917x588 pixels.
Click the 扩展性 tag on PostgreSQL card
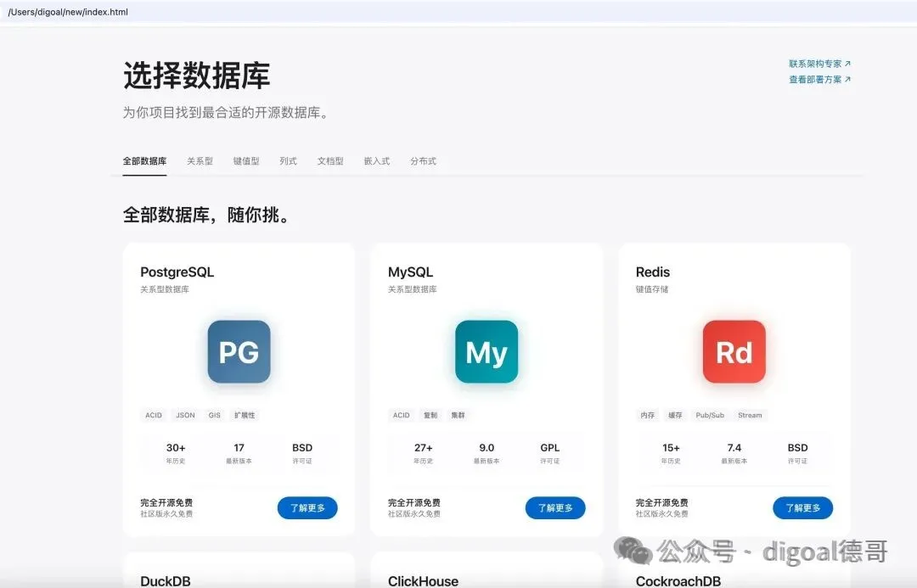tap(245, 415)
